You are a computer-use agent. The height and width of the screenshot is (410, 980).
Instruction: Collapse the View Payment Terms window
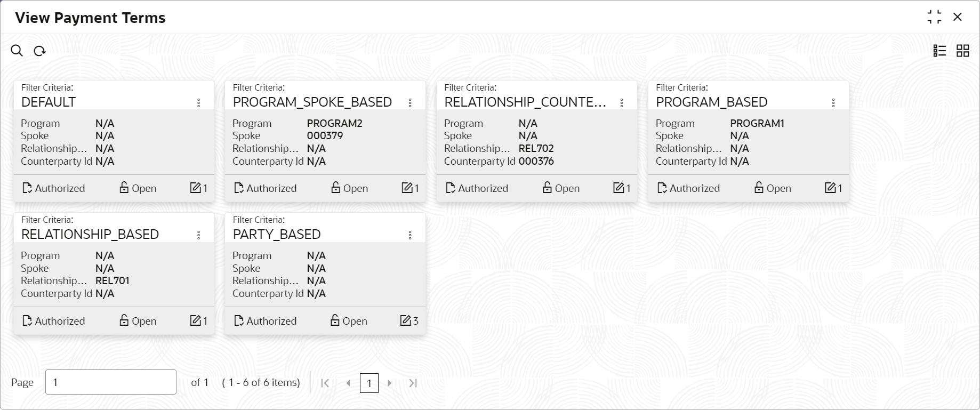[934, 17]
